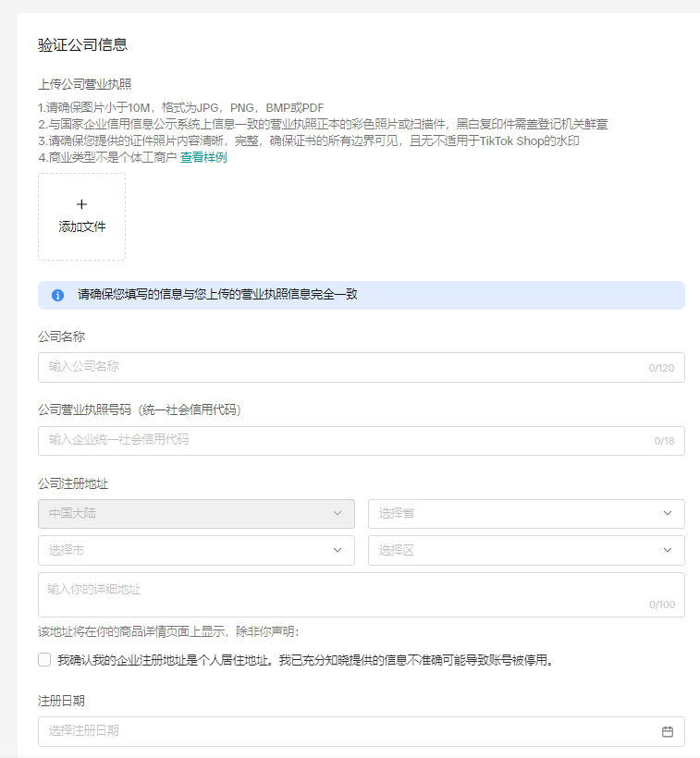Focus the 输入公司名称 input field
This screenshot has width=700, height=758.
[342, 367]
